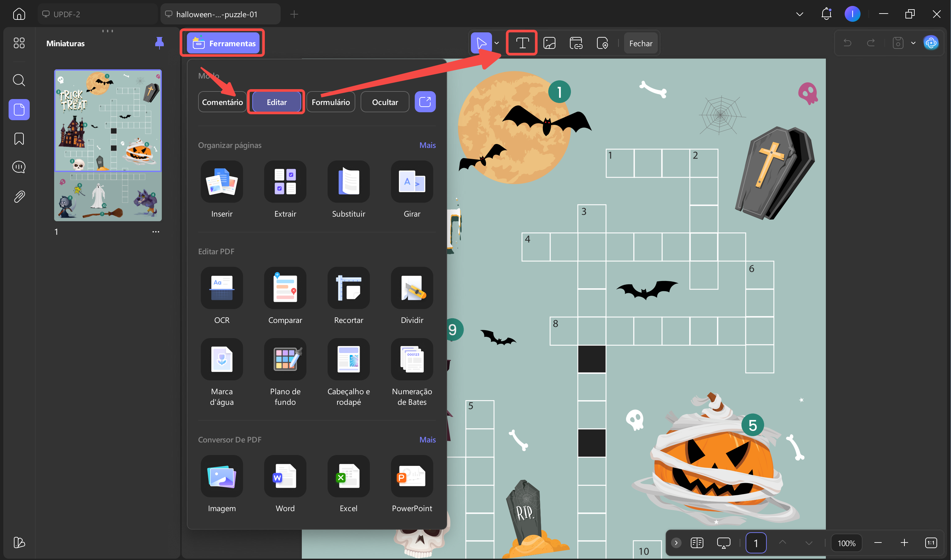This screenshot has height=560, width=951.
Task: Select the image edit tool
Action: click(x=549, y=43)
